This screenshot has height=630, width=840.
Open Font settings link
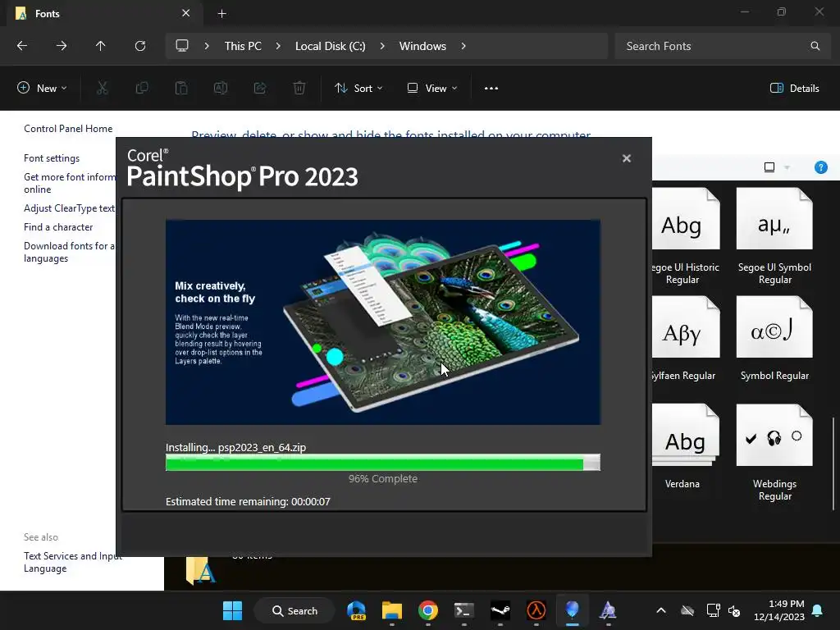point(52,158)
